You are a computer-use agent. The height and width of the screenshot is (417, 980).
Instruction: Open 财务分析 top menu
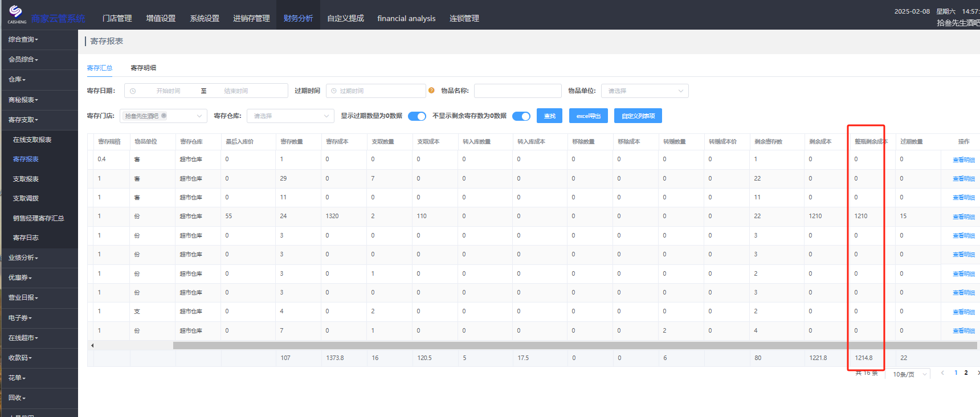pos(298,18)
